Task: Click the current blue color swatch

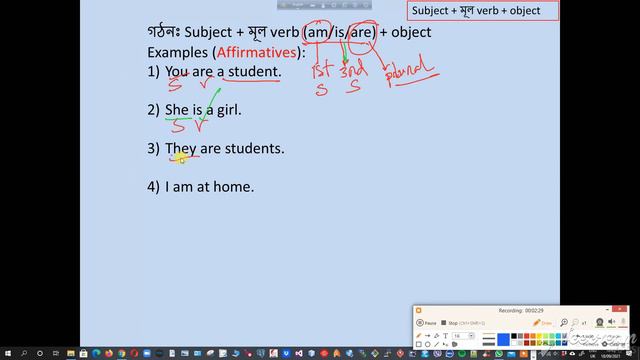Action: [503, 339]
